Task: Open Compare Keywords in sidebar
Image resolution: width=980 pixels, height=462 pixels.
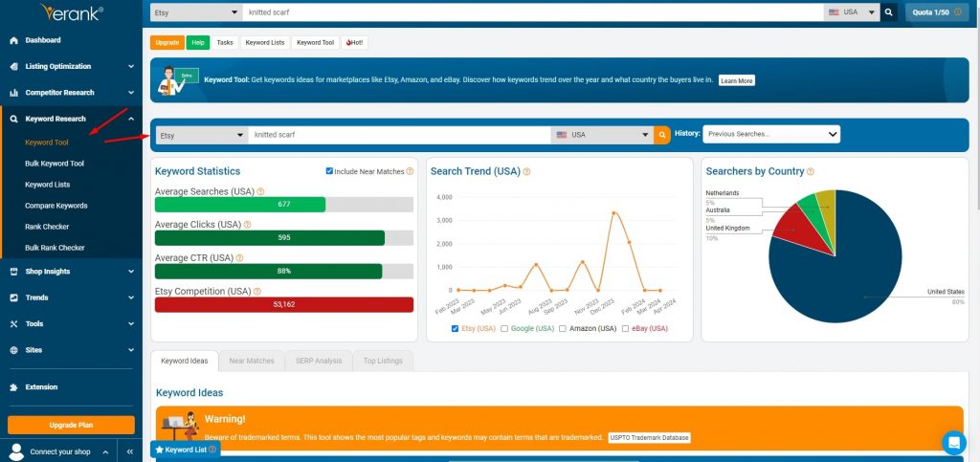Action: click(56, 206)
